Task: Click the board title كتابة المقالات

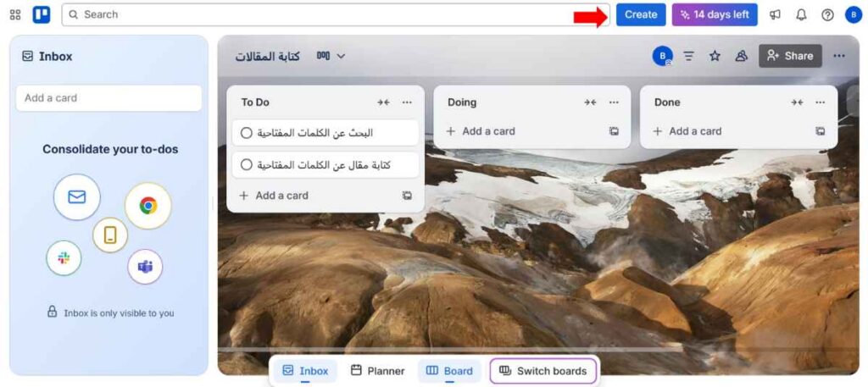Action: click(x=268, y=57)
